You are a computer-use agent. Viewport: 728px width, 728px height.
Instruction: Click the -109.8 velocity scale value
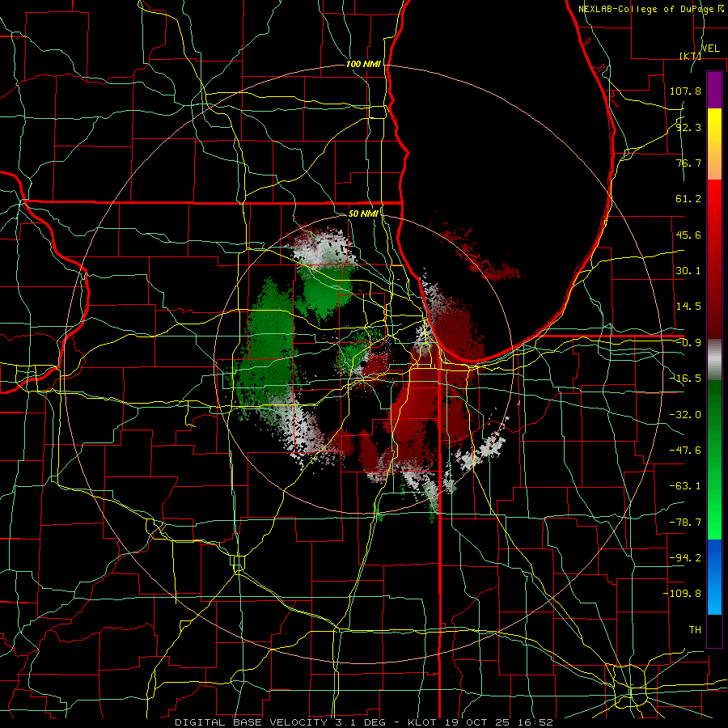coord(682,594)
